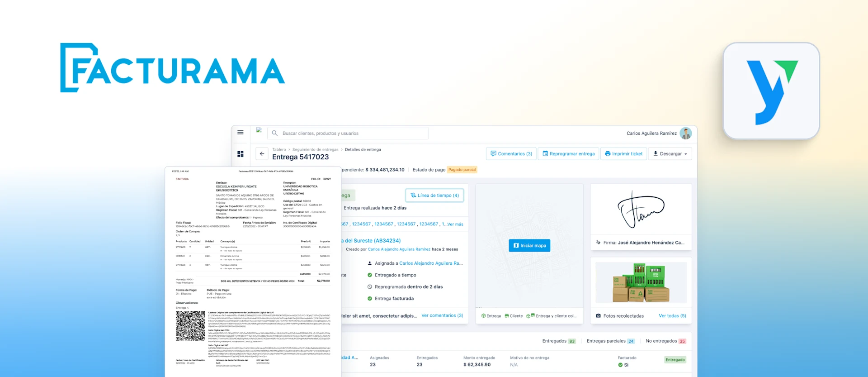The image size is (868, 377).
Task: Open Comentarios (3) button
Action: click(511, 154)
